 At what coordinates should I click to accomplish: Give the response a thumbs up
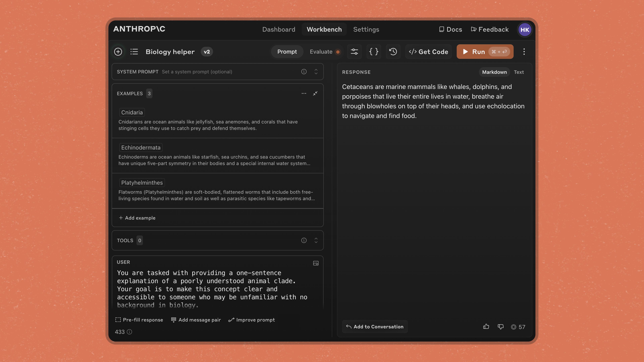point(486,327)
